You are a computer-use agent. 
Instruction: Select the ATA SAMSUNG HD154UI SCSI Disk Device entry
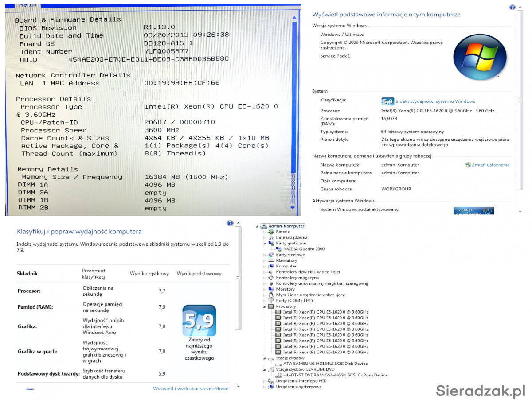click(325, 364)
